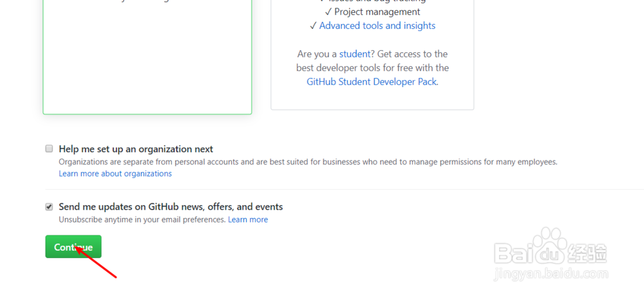Click the organizations description paragraph
The height and width of the screenshot is (296, 644).
308,162
